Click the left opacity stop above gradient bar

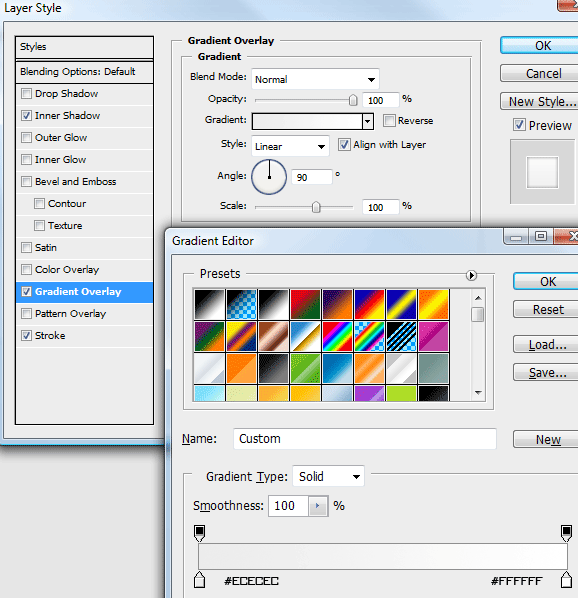point(199,533)
